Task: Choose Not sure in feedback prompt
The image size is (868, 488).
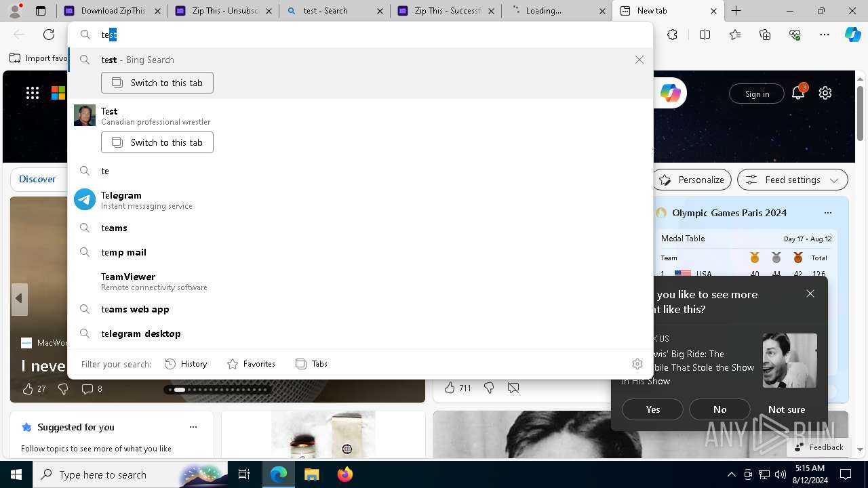Action: tap(787, 409)
